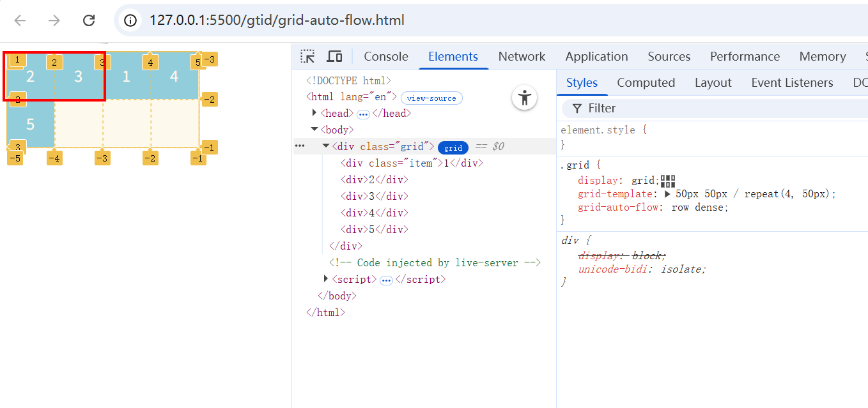Click the three-dot menu beside the grid div

pyautogui.click(x=300, y=146)
